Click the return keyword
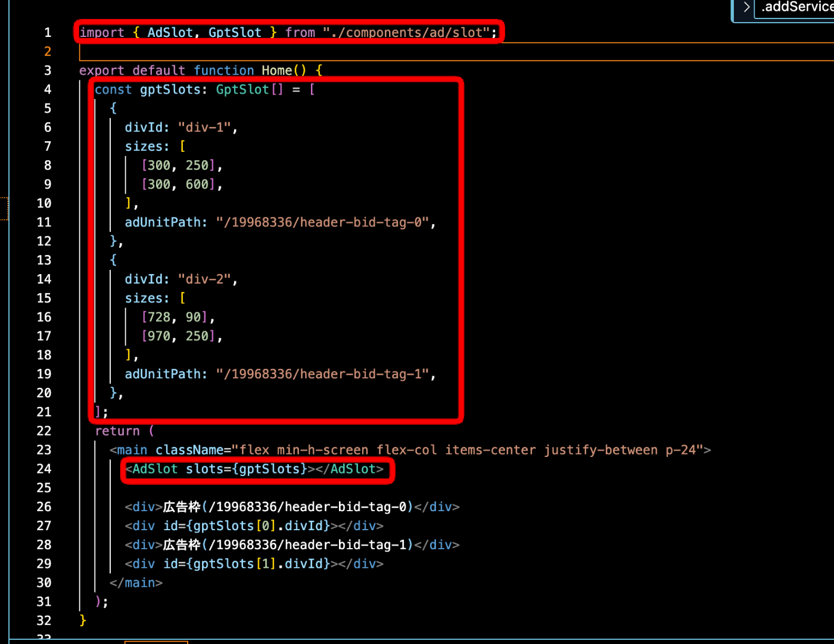The height and width of the screenshot is (644, 834). coord(117,431)
